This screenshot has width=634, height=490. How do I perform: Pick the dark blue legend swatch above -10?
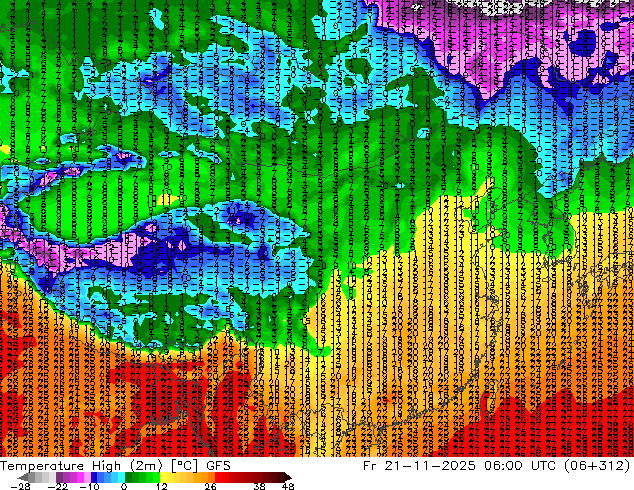[94, 477]
